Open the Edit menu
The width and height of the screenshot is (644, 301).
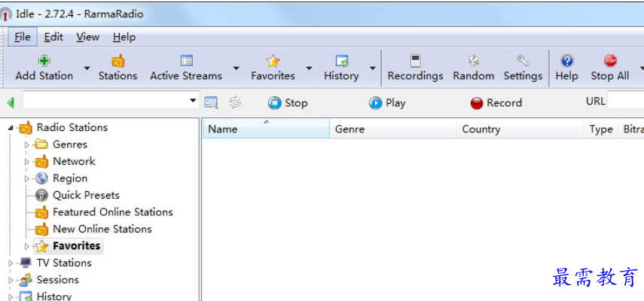point(53,37)
